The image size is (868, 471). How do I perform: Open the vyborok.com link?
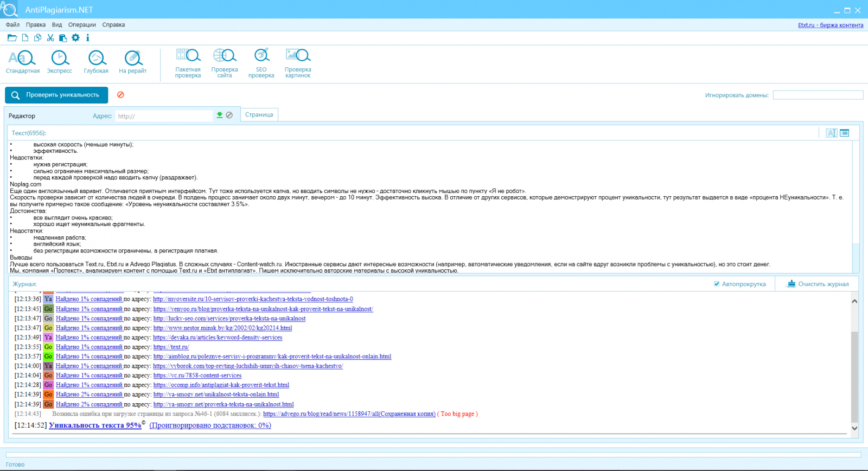tap(248, 366)
